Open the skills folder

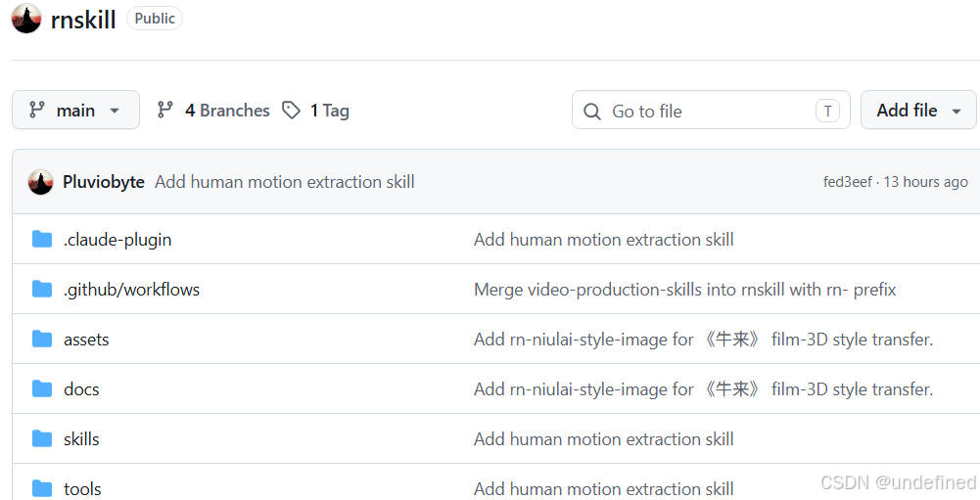coord(81,439)
